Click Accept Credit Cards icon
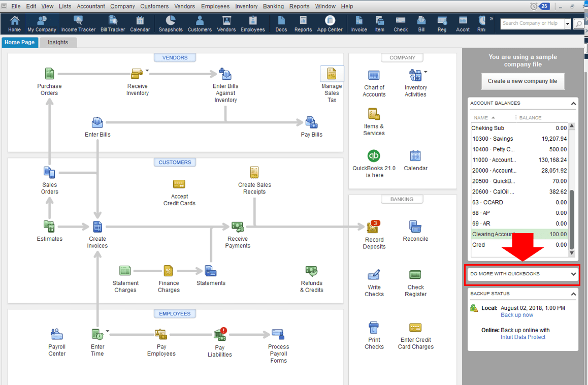 (179, 184)
